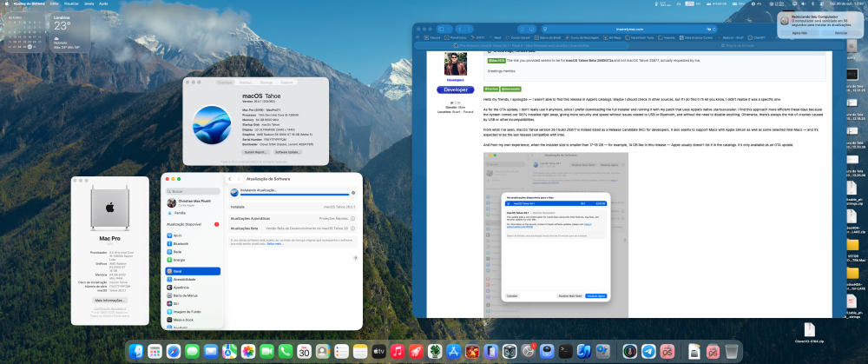Click Reiniciar in restart notification
This screenshot has width=868, height=364.
tap(841, 33)
